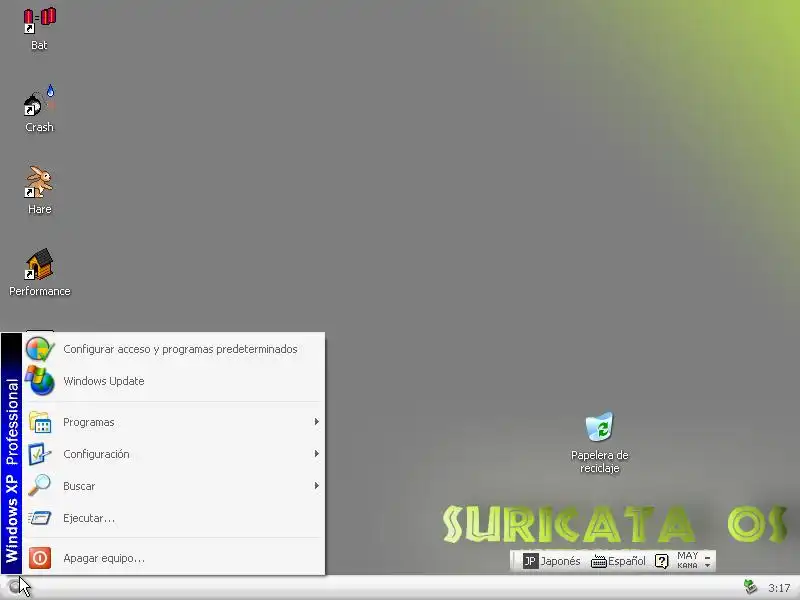
Task: Toggle the MAY caps indicator
Action: click(x=688, y=556)
